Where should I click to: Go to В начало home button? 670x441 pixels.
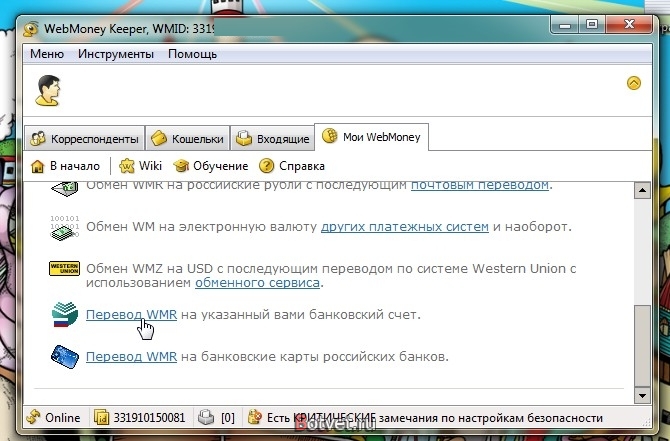click(x=65, y=166)
